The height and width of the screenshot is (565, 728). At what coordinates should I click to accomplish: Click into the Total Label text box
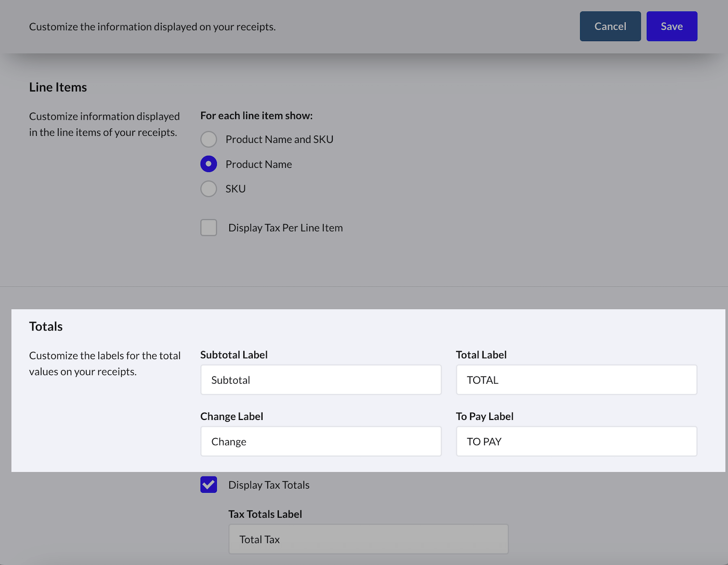point(576,380)
